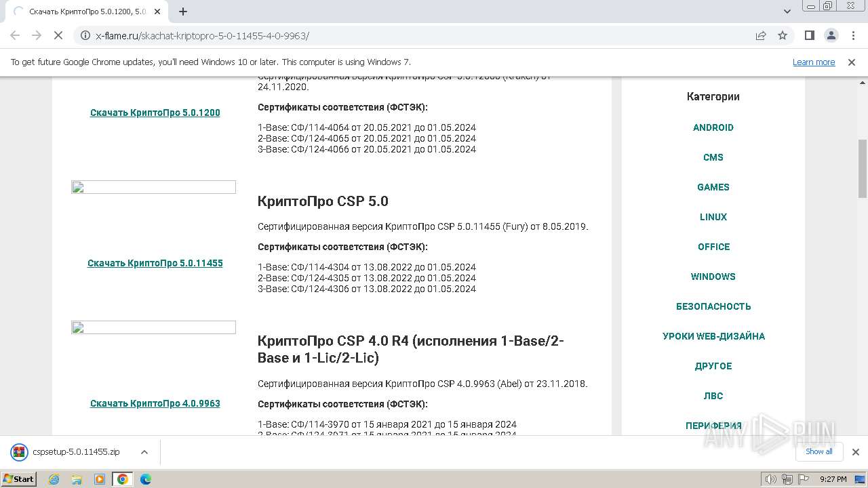
Task: Go forward to the next page
Action: coord(37,35)
